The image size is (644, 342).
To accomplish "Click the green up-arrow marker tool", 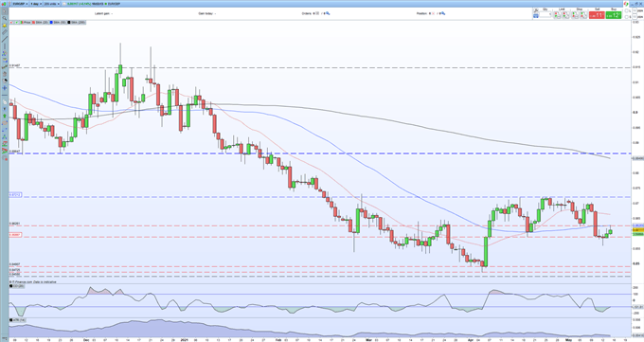I will 5,116.
